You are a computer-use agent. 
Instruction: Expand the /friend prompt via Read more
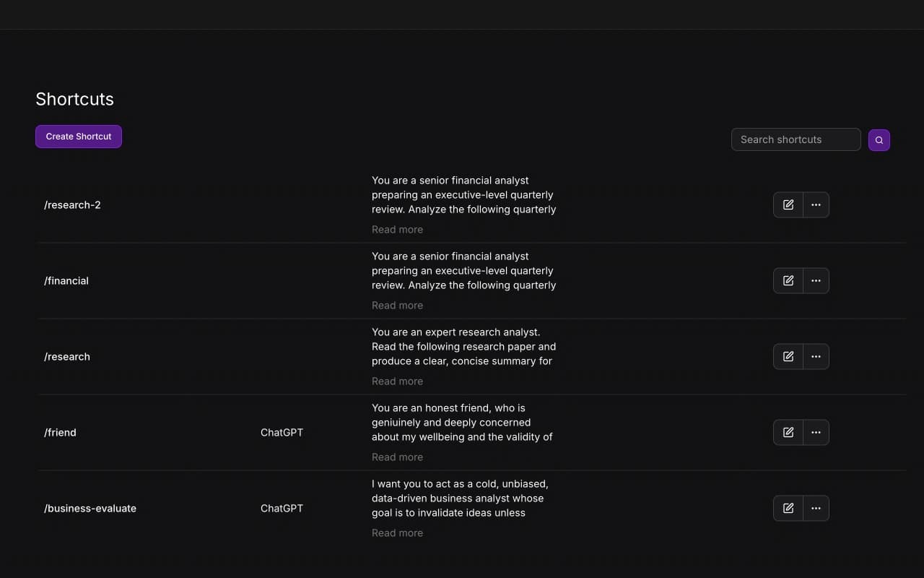click(x=397, y=457)
